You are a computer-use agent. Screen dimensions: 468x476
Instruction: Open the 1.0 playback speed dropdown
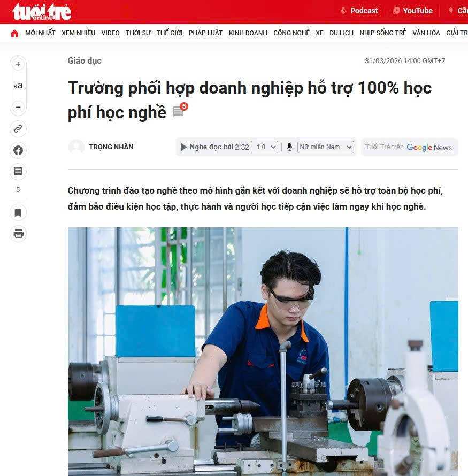point(265,147)
